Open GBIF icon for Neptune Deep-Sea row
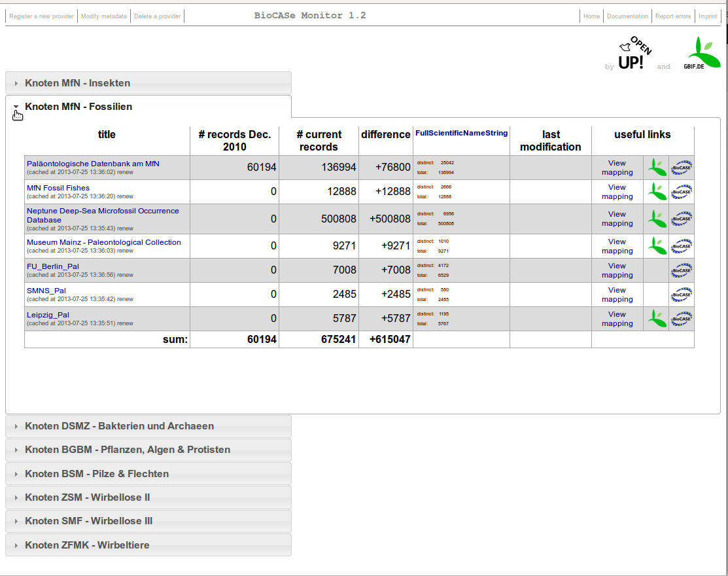This screenshot has height=576, width=728. (x=657, y=219)
